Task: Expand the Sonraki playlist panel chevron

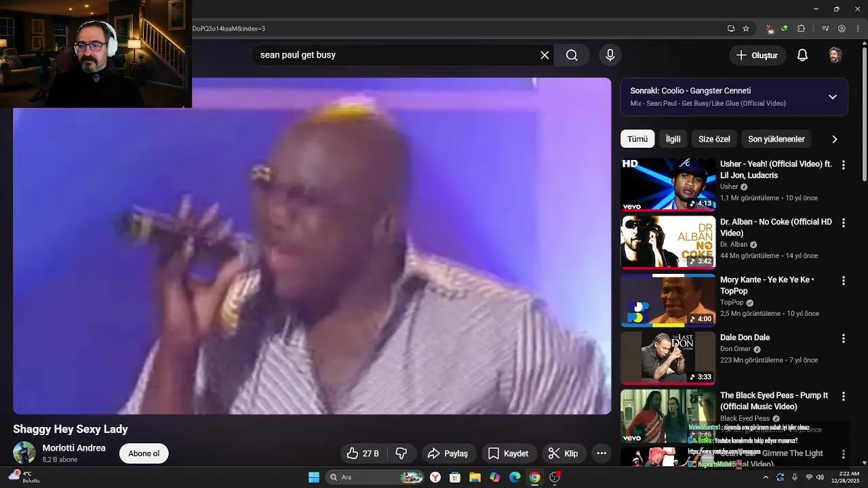Action: tap(833, 97)
